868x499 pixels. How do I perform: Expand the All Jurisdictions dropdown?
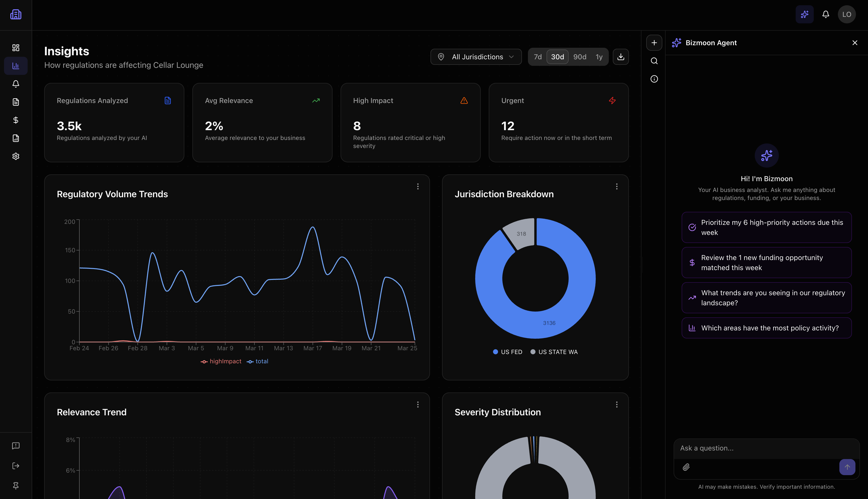476,57
